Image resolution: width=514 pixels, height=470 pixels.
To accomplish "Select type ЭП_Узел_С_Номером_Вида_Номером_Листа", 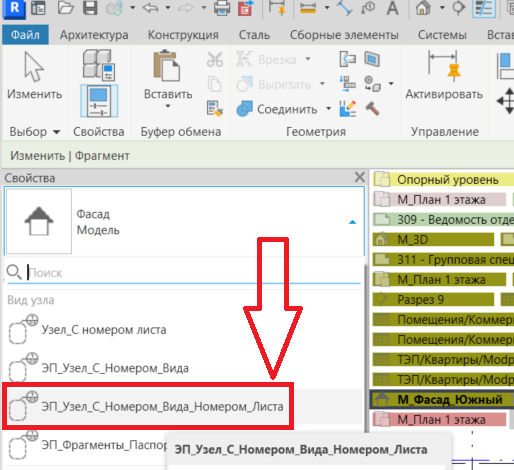I will 149,407.
